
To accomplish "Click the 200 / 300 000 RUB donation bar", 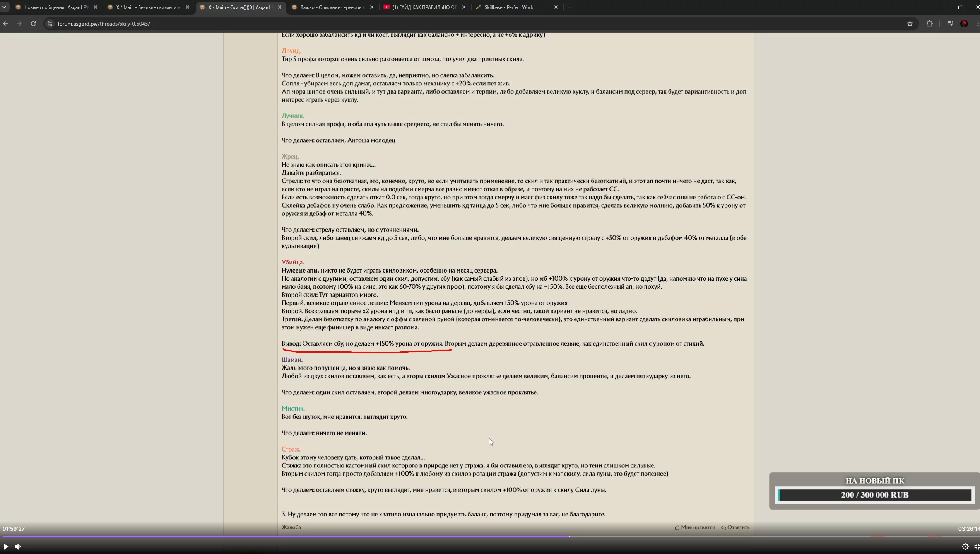I will click(x=875, y=495).
